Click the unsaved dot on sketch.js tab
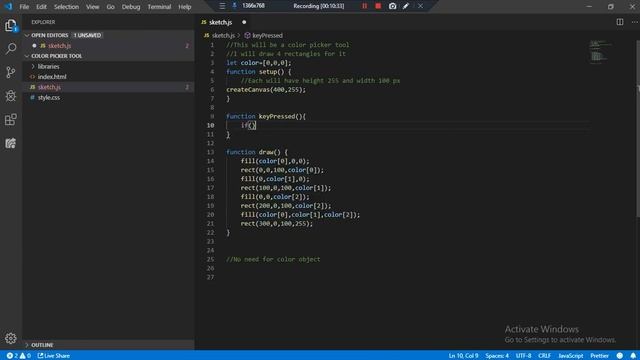Screen dimensions: 640x360 point(244,22)
